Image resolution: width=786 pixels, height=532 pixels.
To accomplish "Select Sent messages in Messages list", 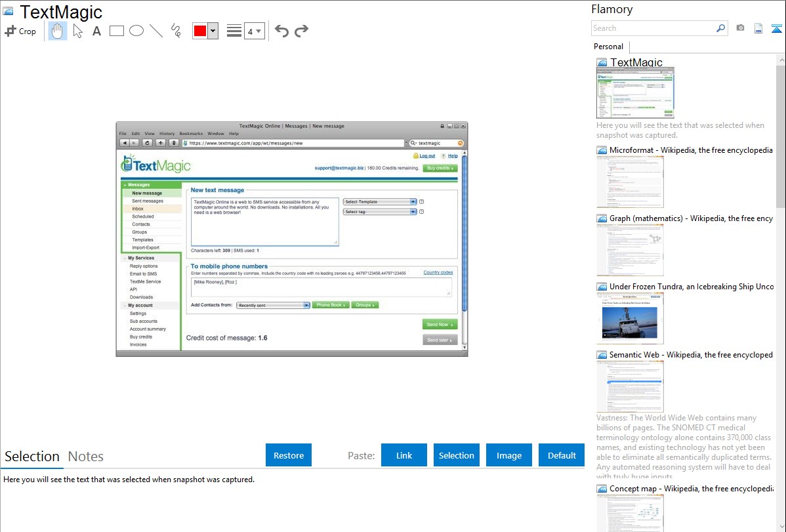I will pyautogui.click(x=148, y=201).
